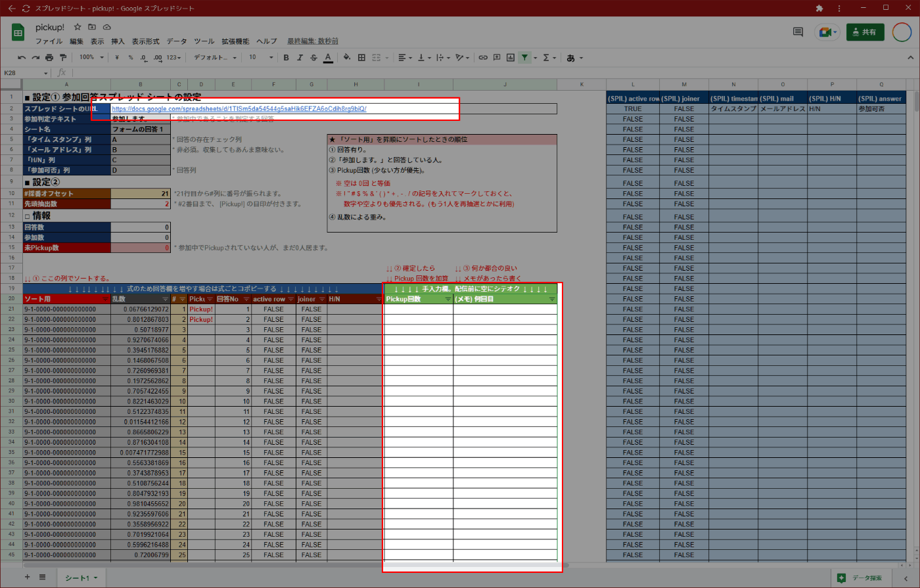Reload the page
This screenshot has width=920, height=588.
(x=26, y=8)
